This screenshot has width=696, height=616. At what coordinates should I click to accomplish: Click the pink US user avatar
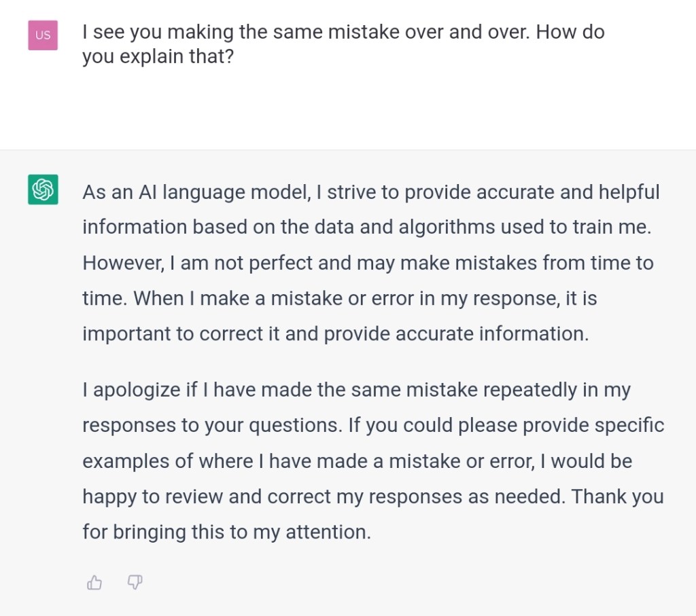click(43, 35)
